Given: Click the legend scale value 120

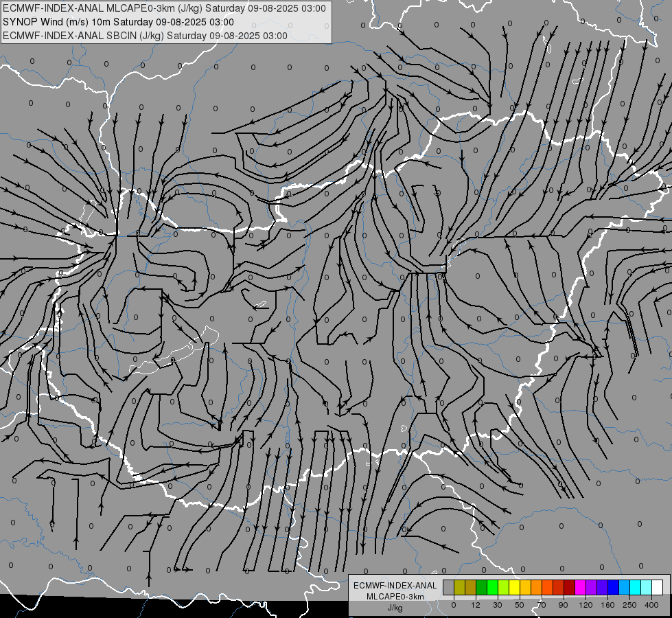Looking at the screenshot, I should 586,605.
